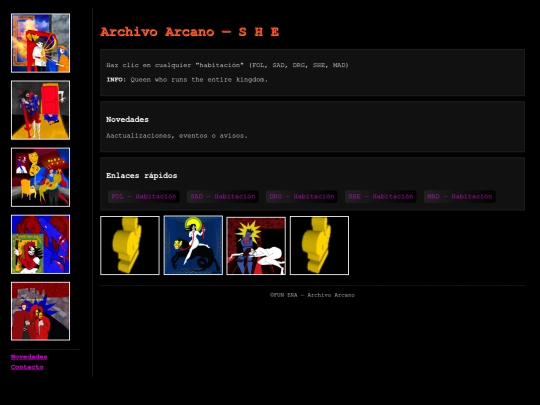Screen dimensions: 540x405
Task: Click the FUN ERA footer text
Action: click(312, 295)
